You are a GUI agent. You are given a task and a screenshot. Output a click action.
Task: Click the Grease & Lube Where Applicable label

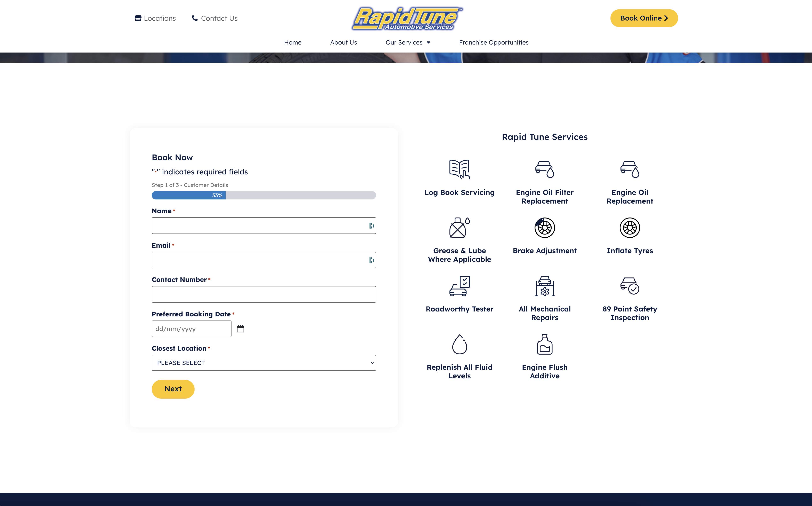tap(460, 255)
